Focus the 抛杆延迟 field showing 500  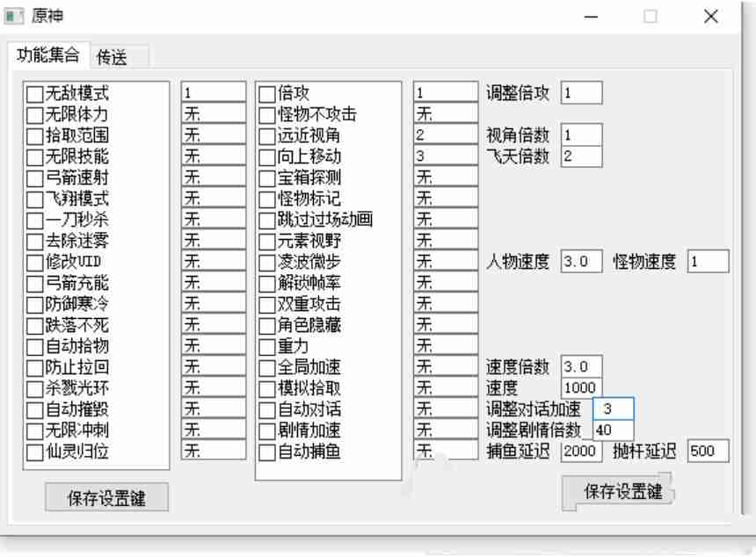click(708, 451)
